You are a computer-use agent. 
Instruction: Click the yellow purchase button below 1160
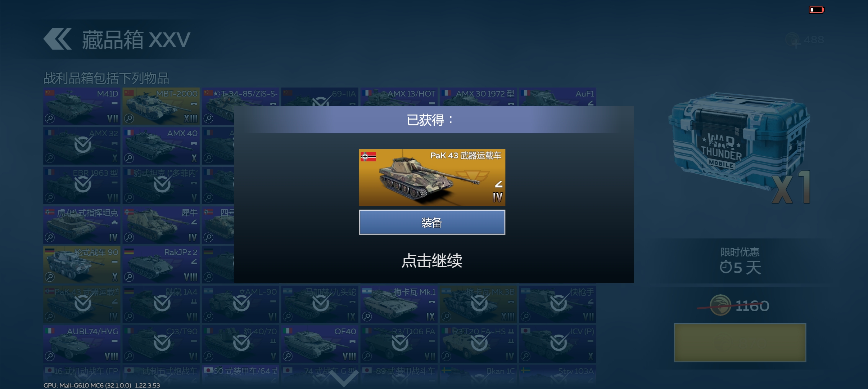click(740, 343)
